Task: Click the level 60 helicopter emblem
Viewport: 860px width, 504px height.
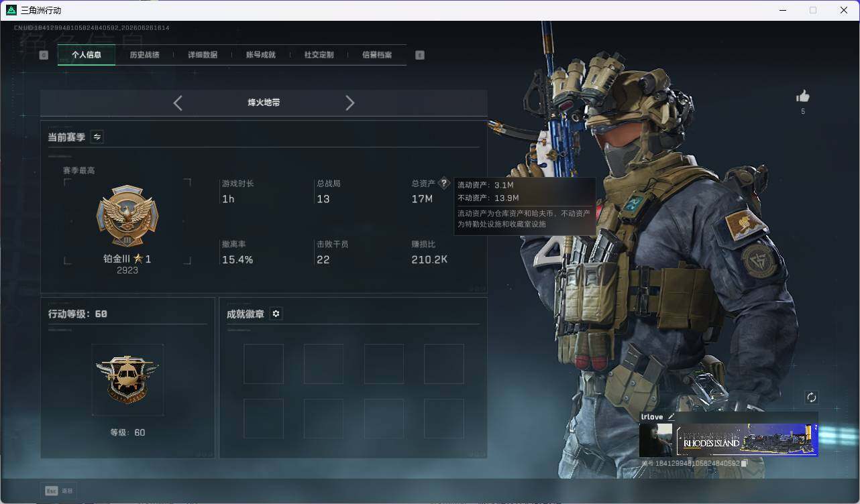Action: (127, 379)
